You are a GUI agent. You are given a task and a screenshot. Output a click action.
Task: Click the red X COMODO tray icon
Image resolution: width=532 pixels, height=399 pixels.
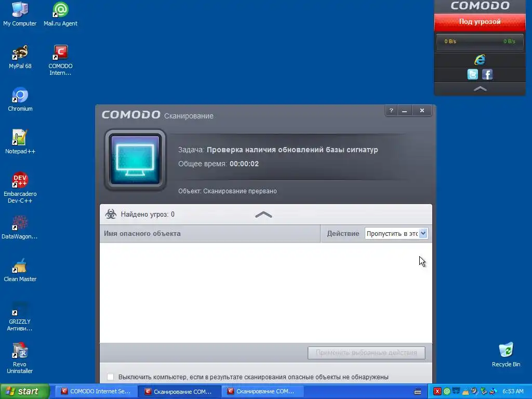tap(437, 391)
